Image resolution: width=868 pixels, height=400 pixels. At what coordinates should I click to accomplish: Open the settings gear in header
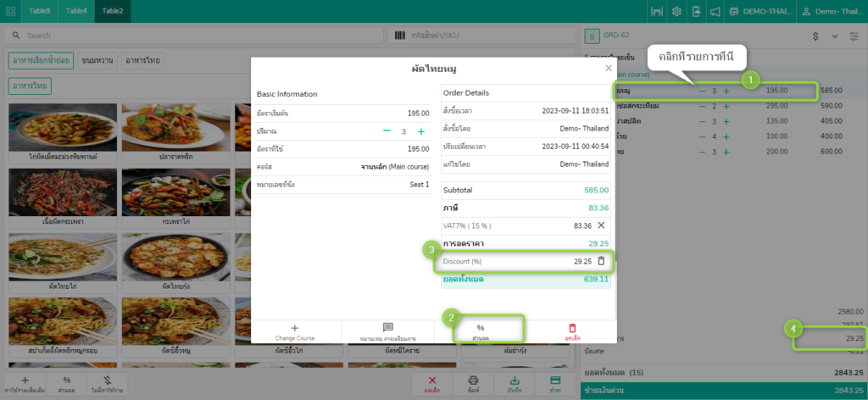point(676,12)
